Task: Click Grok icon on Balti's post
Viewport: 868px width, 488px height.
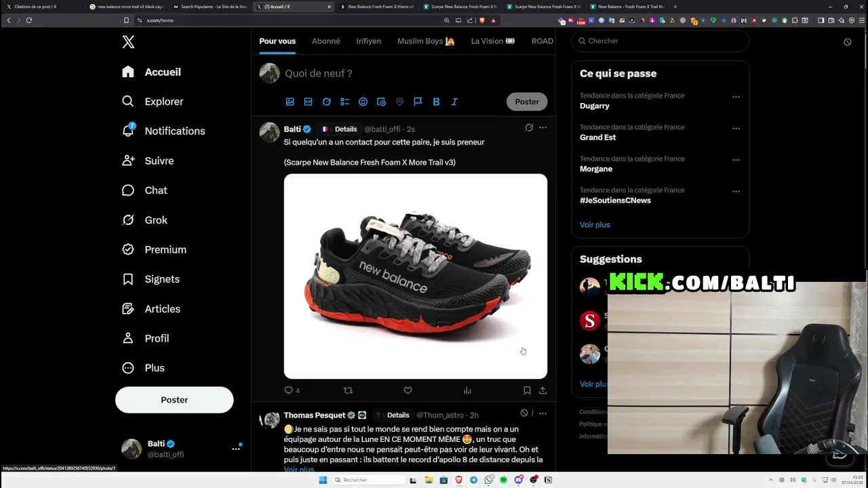Action: (529, 127)
